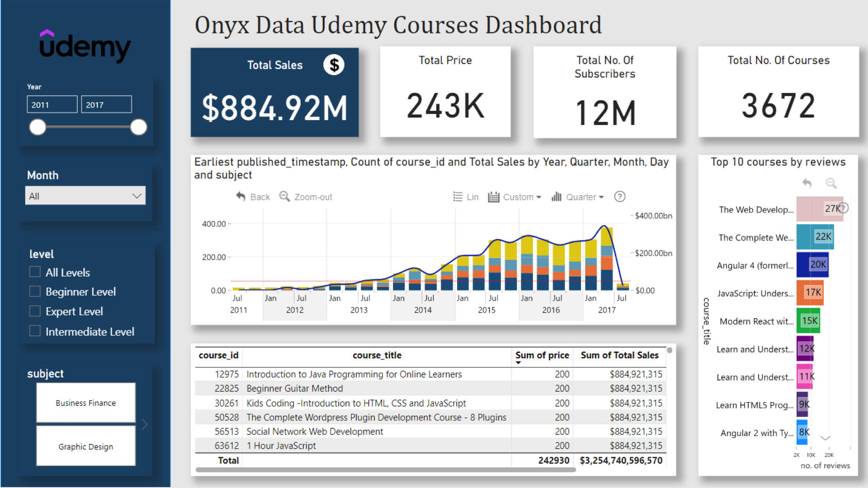Open the Month dropdown set to All
Image resolution: width=868 pixels, height=488 pixels.
85,196
